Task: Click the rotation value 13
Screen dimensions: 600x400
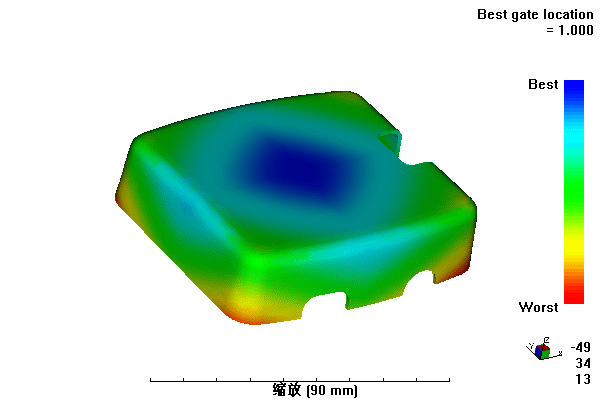Action: click(x=583, y=379)
